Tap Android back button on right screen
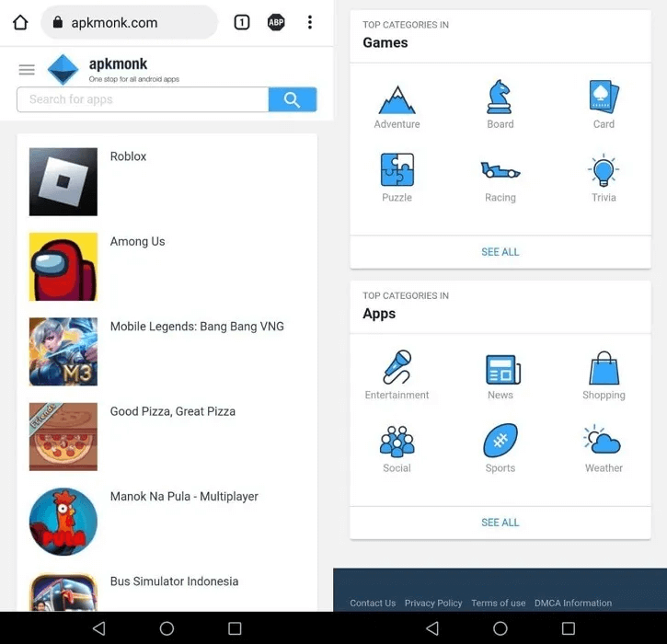Viewport: 667px width, 644px height. 432,628
